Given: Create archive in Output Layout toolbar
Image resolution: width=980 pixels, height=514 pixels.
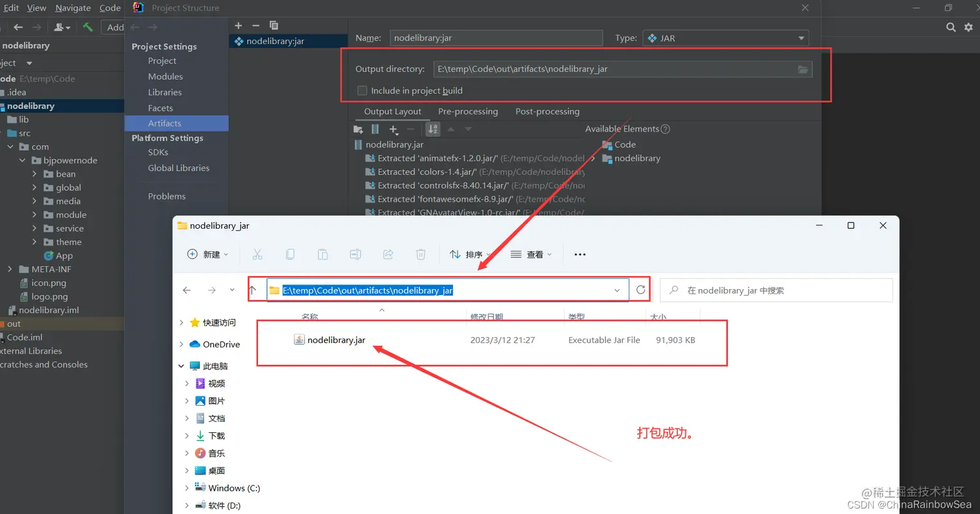Looking at the screenshot, I should point(375,130).
